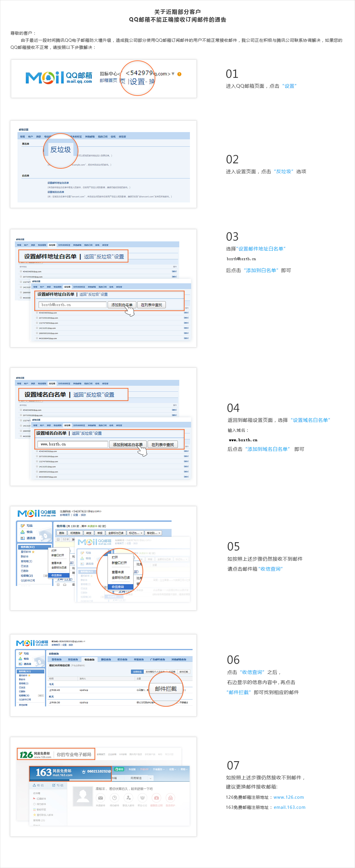Click the [清空] link beside 垃圾箱 in step 06
The width and height of the screenshot is (355, 868).
pyautogui.click(x=41, y=695)
